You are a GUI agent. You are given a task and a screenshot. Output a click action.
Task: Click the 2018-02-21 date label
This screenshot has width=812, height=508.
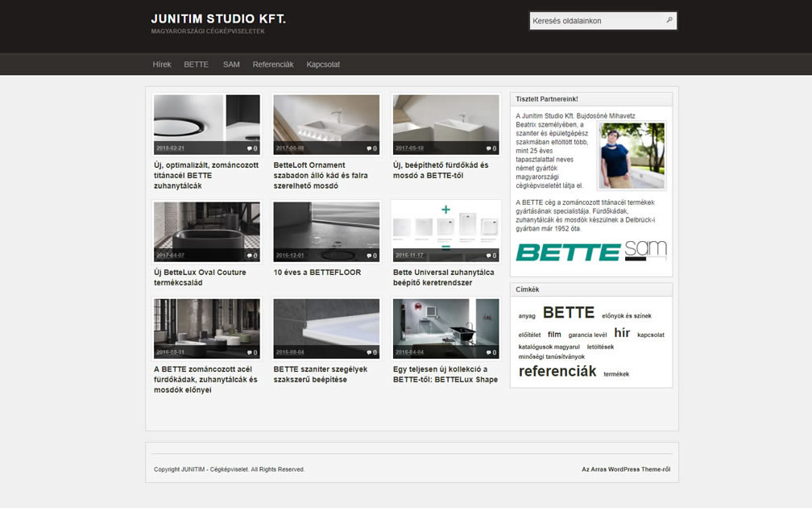point(171,148)
